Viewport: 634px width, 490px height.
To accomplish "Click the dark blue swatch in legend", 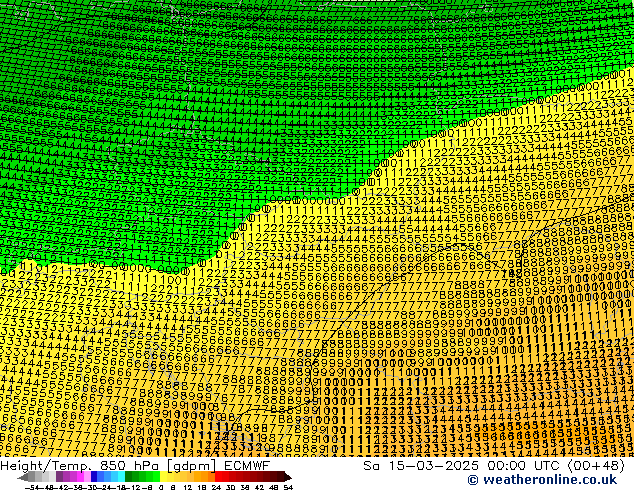I will [x=94, y=477].
